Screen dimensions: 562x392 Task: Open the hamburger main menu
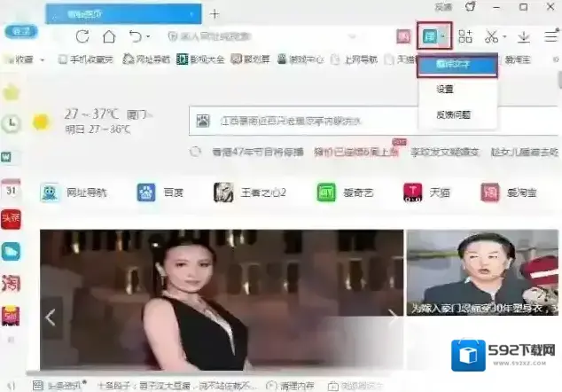point(550,37)
